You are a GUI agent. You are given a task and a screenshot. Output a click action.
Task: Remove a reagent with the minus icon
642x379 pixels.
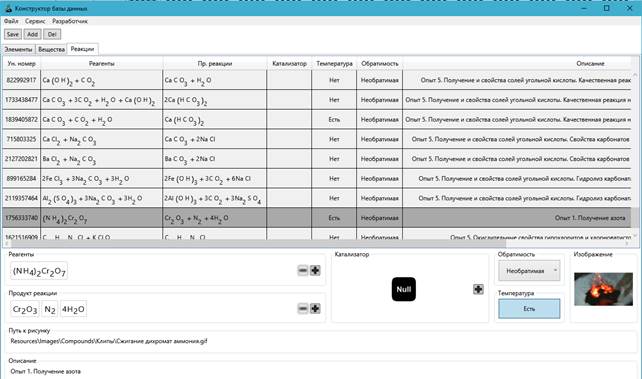[303, 271]
